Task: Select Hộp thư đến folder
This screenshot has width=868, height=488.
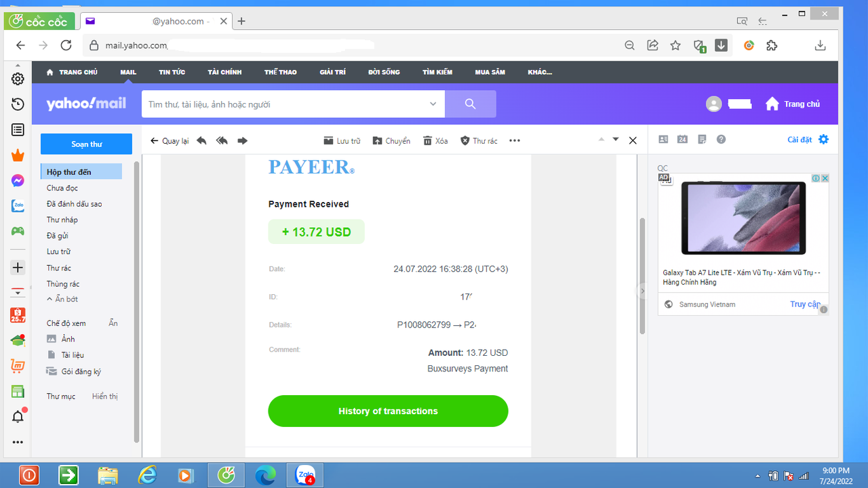Action: tap(81, 171)
